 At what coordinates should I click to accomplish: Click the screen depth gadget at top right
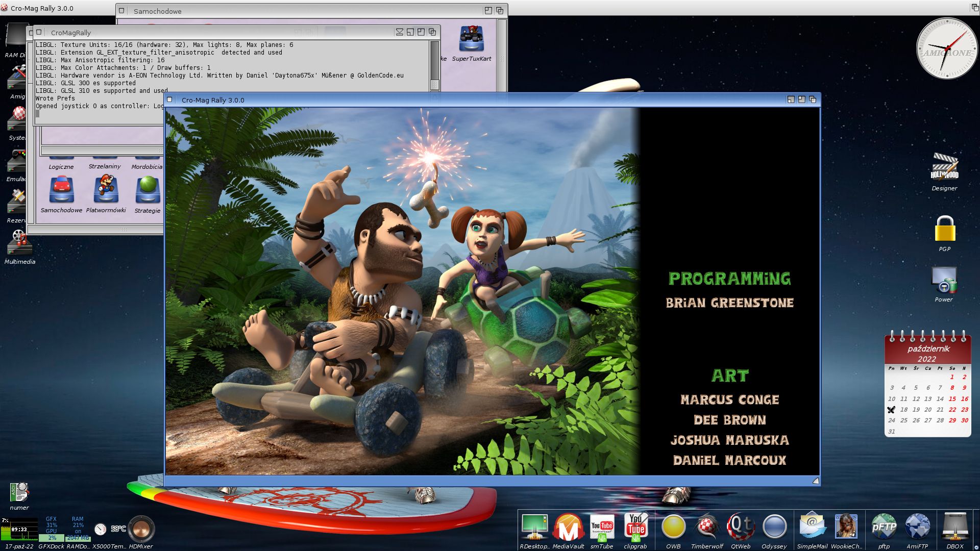click(974, 8)
